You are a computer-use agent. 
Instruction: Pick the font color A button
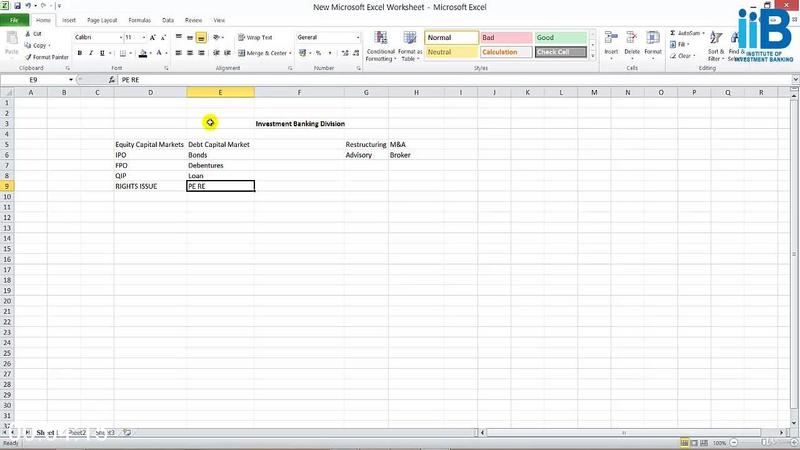click(x=159, y=53)
